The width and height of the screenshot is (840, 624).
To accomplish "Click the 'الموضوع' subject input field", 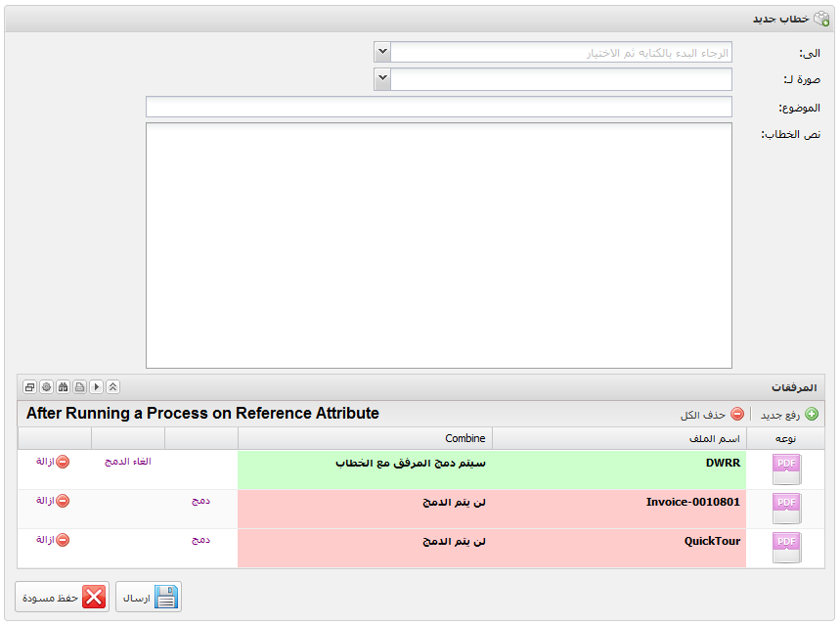I will click(x=439, y=107).
